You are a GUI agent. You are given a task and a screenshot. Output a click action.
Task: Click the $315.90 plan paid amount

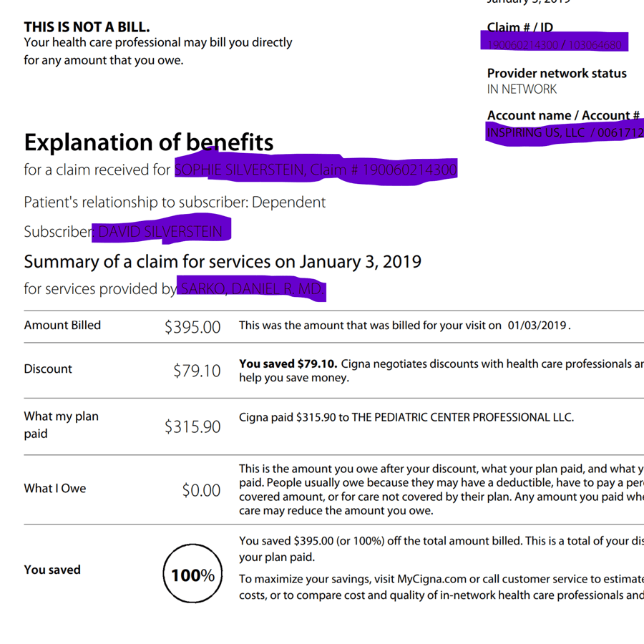coord(192,426)
